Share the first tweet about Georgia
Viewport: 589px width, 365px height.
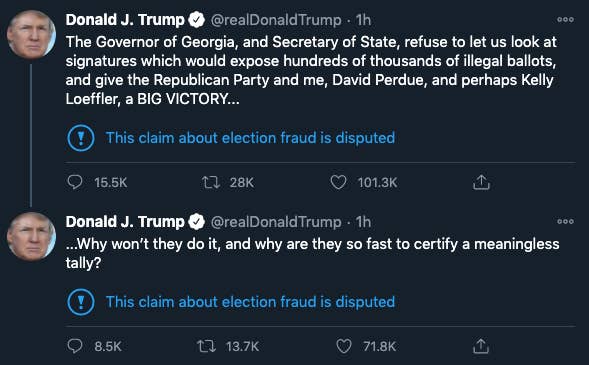481,182
